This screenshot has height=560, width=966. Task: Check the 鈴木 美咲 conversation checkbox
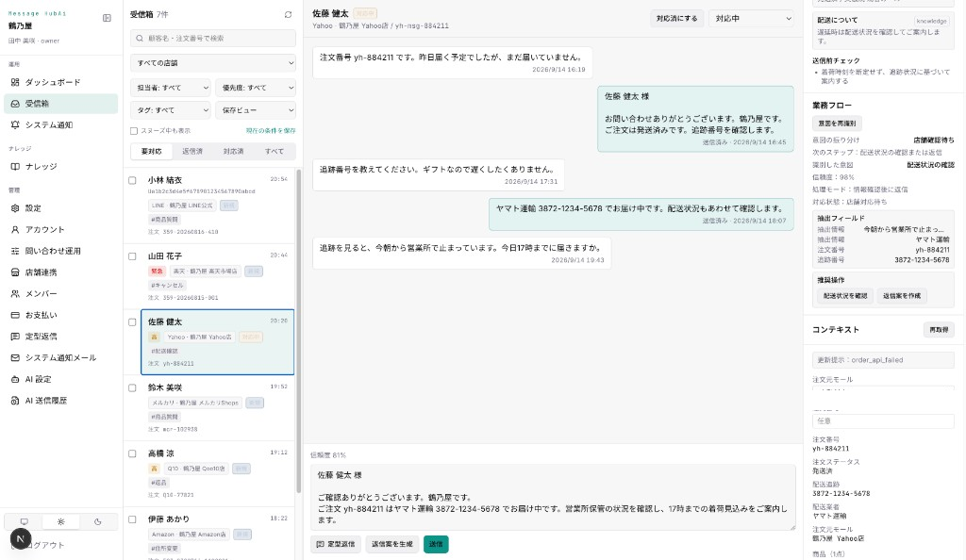(132, 387)
